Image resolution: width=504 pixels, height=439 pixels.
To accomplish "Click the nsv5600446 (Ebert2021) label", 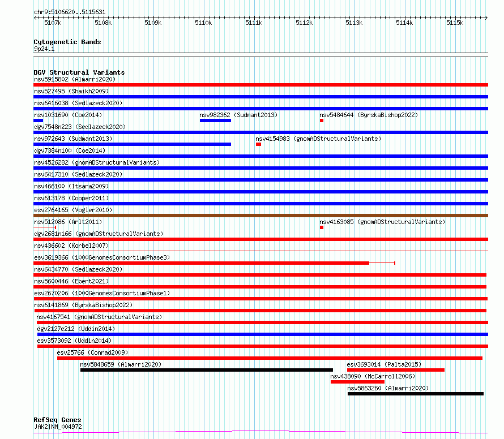I will pyautogui.click(x=71, y=281).
